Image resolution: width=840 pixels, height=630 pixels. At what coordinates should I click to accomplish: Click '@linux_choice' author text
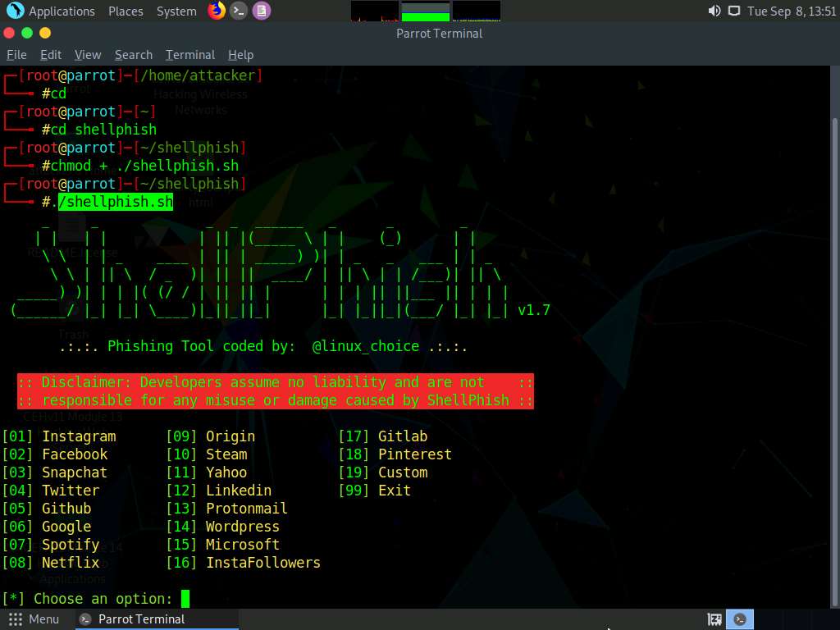click(x=366, y=346)
